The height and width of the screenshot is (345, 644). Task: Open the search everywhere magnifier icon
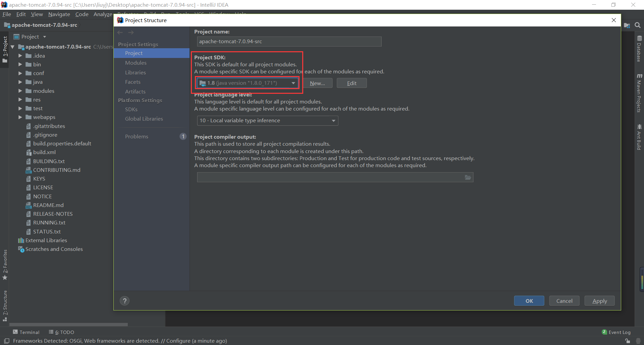pyautogui.click(x=638, y=25)
